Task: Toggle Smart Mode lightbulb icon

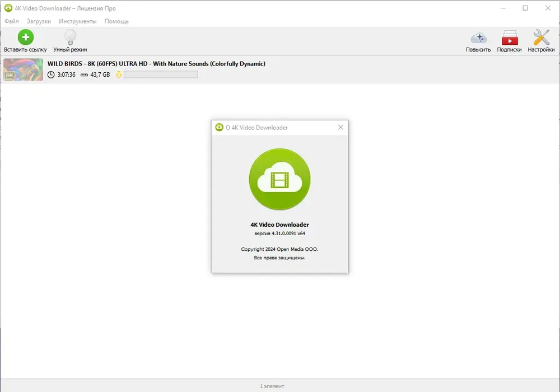Action: pyautogui.click(x=70, y=37)
